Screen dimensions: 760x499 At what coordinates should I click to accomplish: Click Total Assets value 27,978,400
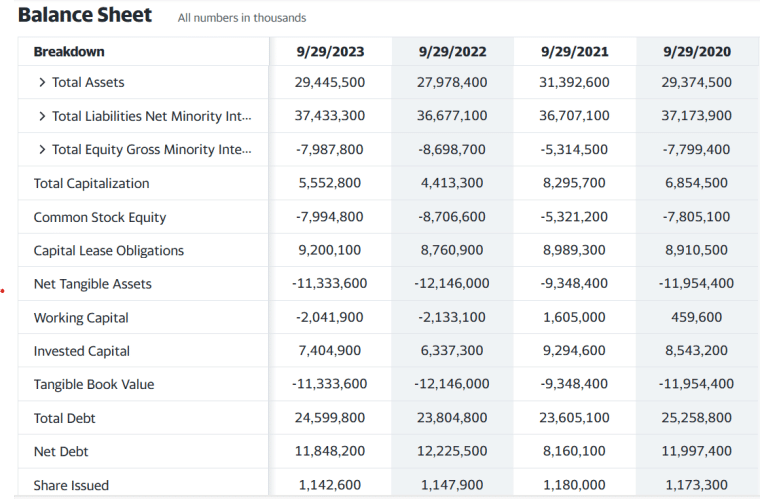tap(452, 82)
